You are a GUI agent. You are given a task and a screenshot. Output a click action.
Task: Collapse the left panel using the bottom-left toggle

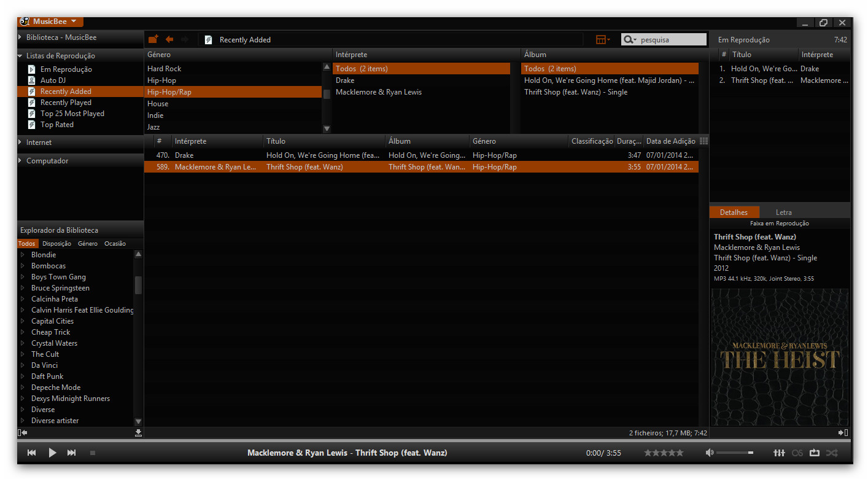[23, 432]
